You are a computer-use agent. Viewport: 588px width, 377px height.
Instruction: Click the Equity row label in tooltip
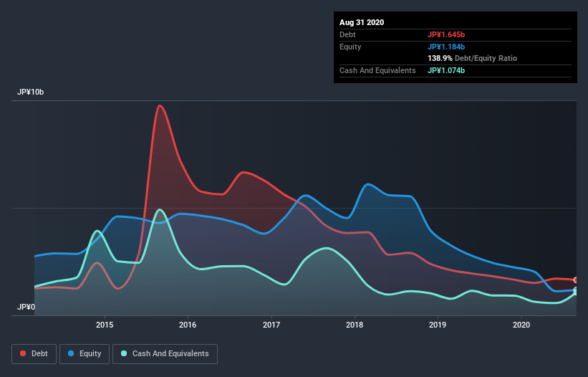tap(350, 47)
